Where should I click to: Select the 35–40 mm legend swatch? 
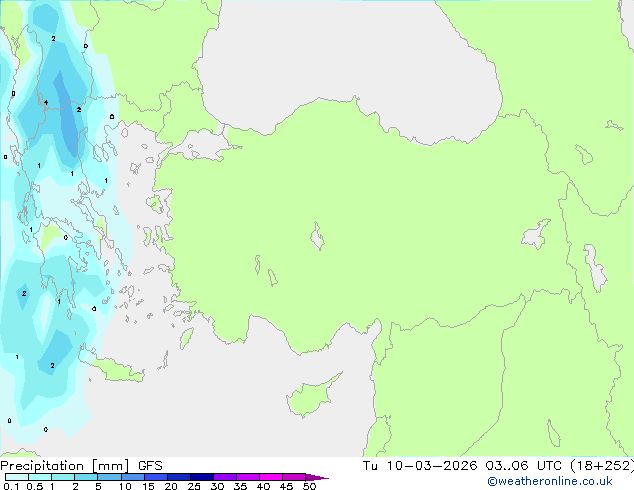coord(247,477)
